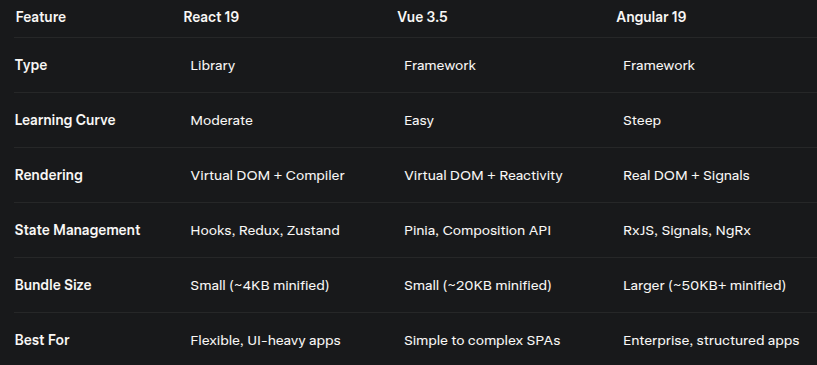This screenshot has width=817, height=365.
Task: Select the Small (~4KB minified) cell
Action: point(260,285)
